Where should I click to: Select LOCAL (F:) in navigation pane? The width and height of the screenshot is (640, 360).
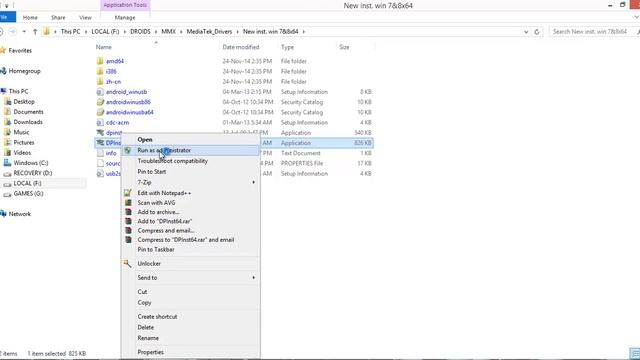coord(28,183)
